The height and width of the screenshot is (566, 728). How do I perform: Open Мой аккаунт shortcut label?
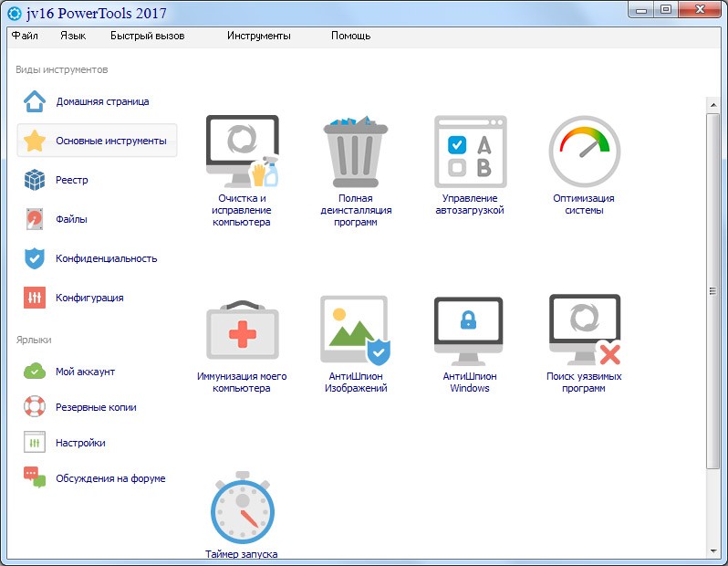pos(85,372)
